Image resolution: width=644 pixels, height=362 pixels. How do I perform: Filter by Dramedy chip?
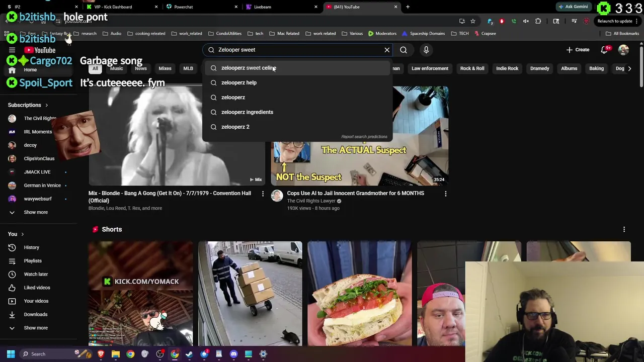[539, 68]
